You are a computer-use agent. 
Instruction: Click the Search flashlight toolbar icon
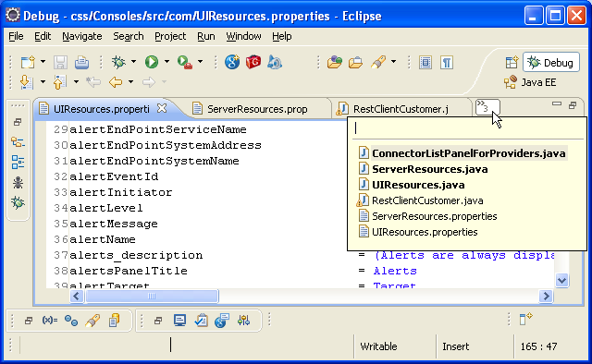[x=378, y=62]
